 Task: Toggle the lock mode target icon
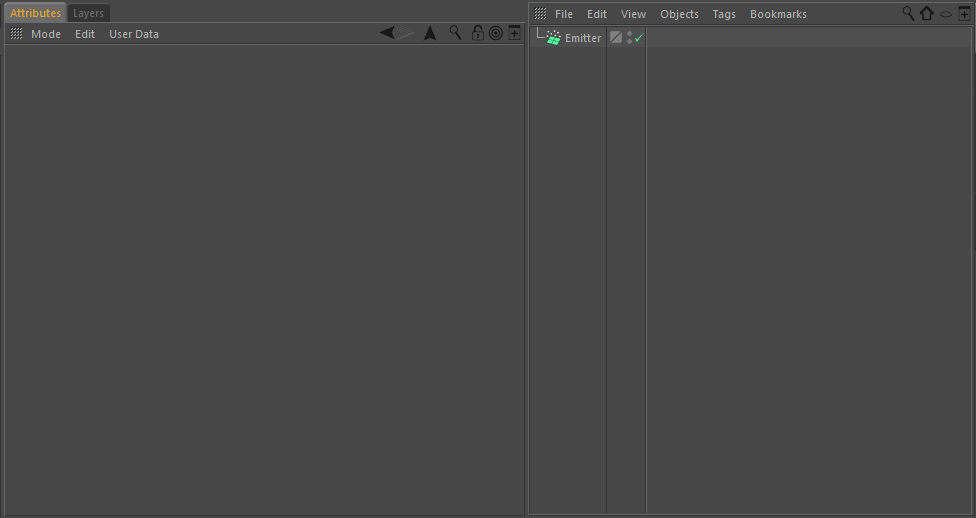point(496,33)
